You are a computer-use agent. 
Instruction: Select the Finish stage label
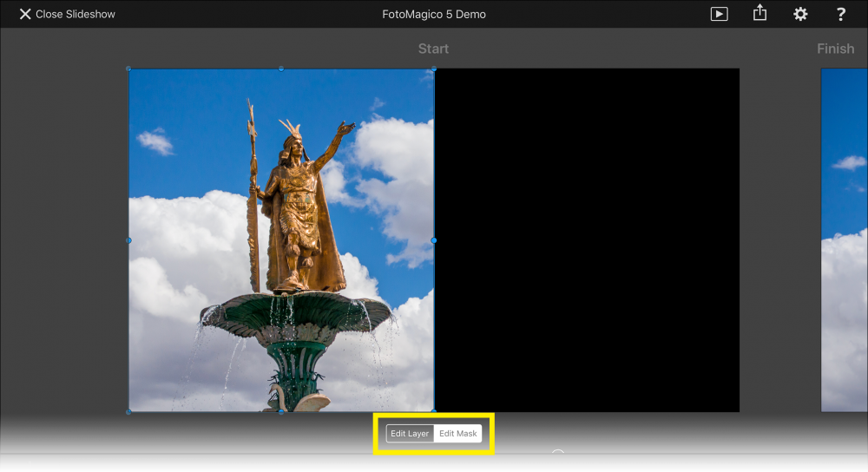tap(835, 49)
